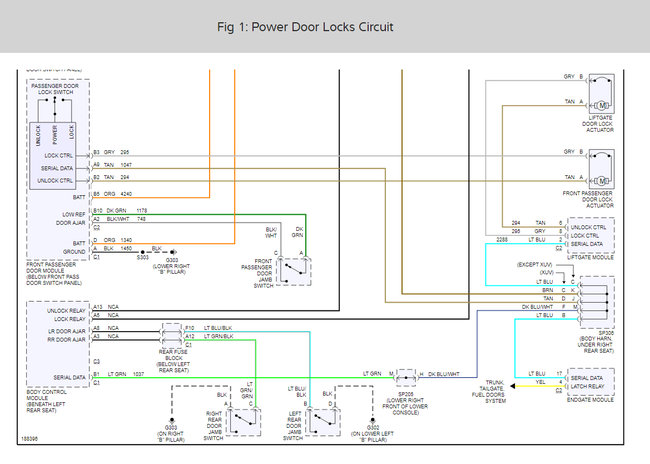Viewport: 650px width, 464px height.
Task: Select the left rear door jamb switch symbol
Action: 323,422
